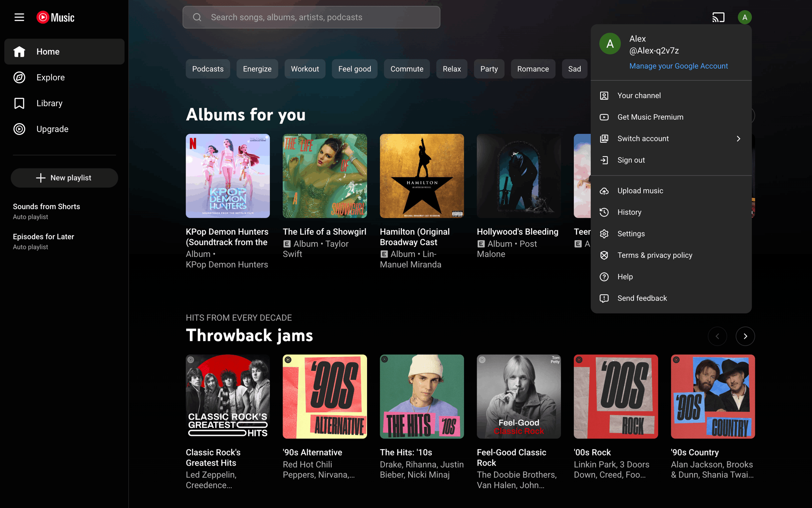Click the Sign out arrow icon
This screenshot has height=508, width=812.
tap(604, 160)
